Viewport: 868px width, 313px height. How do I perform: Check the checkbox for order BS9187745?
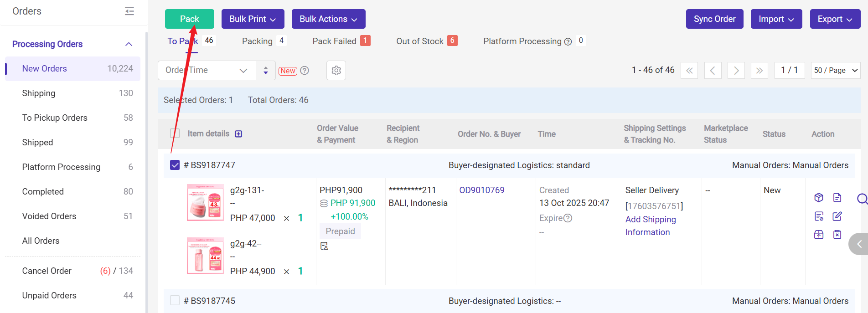(175, 301)
